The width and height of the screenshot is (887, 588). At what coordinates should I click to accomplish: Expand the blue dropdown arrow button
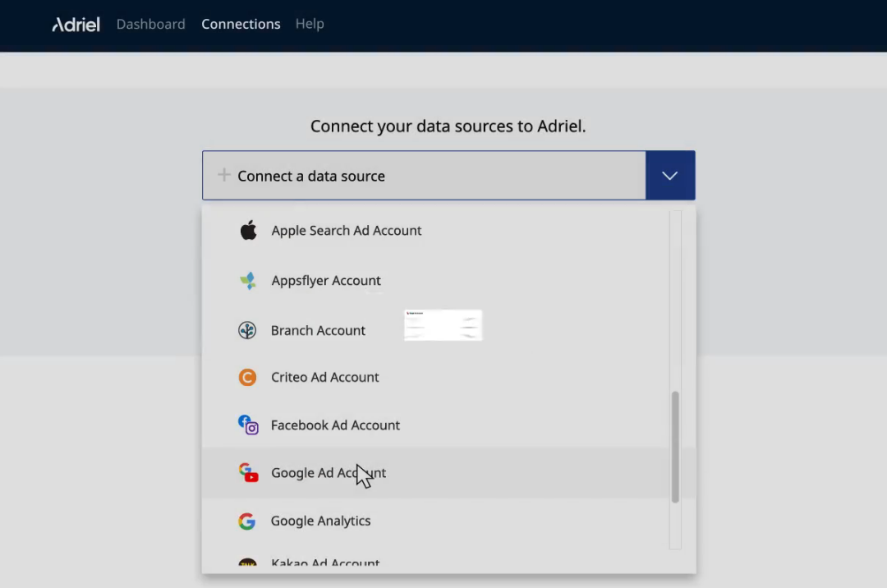(x=669, y=175)
